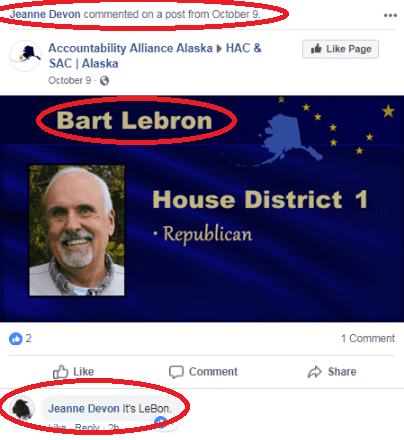404x440 pixels.
Task: Open the Accountability Alliance Alaska page link
Action: point(130,48)
